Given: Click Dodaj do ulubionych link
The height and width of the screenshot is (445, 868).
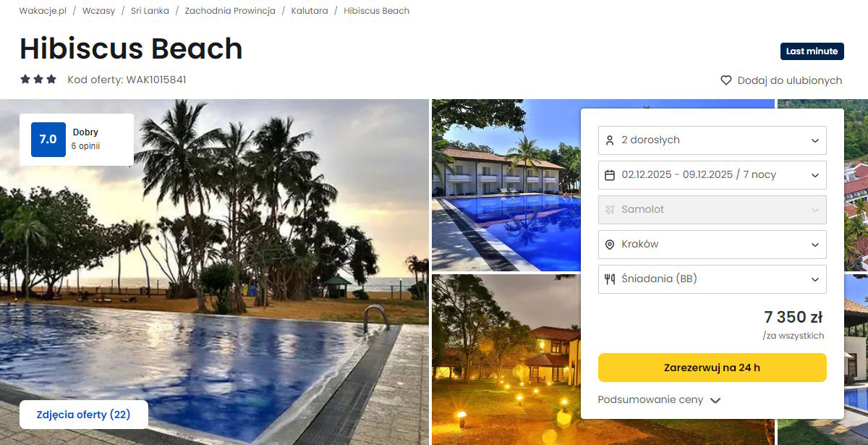Looking at the screenshot, I should tap(789, 80).
